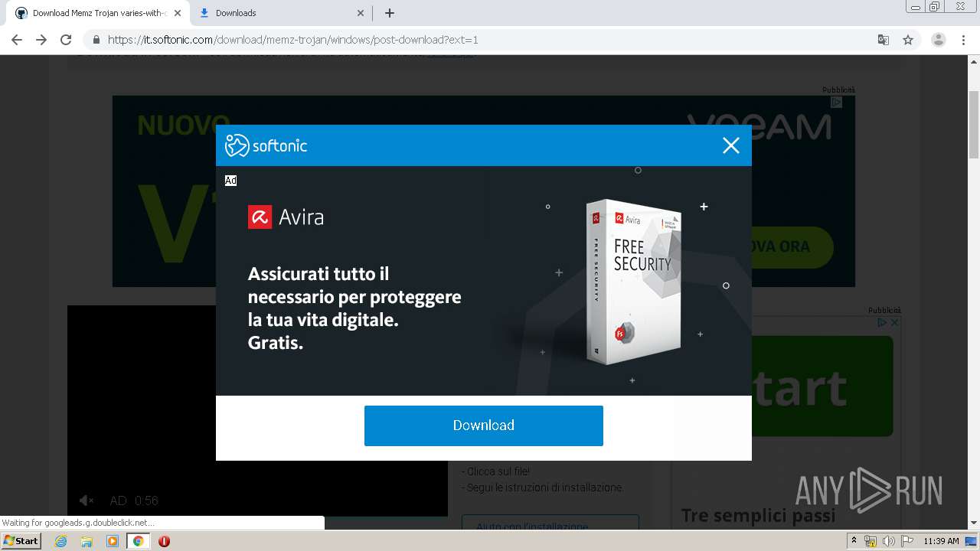Click the Softonic logo in popup header
This screenshot has width=980, height=551.
[x=266, y=145]
